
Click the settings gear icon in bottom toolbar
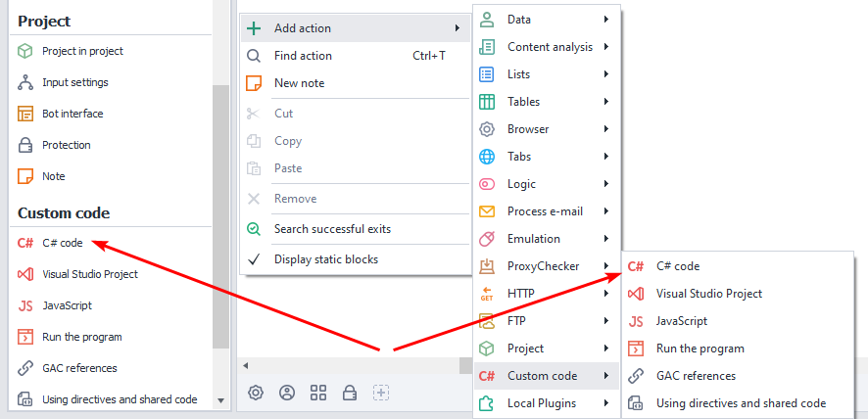pyautogui.click(x=256, y=393)
